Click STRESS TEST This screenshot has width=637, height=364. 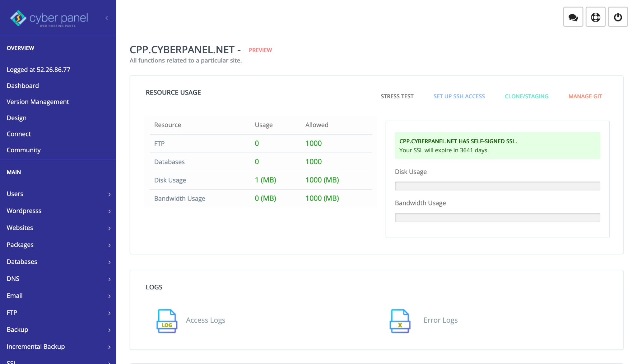click(x=397, y=96)
